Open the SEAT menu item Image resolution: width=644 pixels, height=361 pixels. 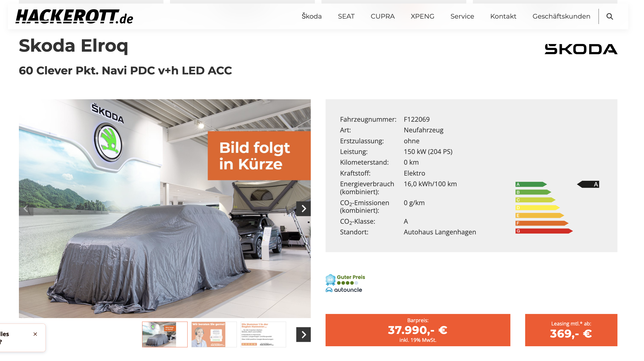pyautogui.click(x=346, y=16)
